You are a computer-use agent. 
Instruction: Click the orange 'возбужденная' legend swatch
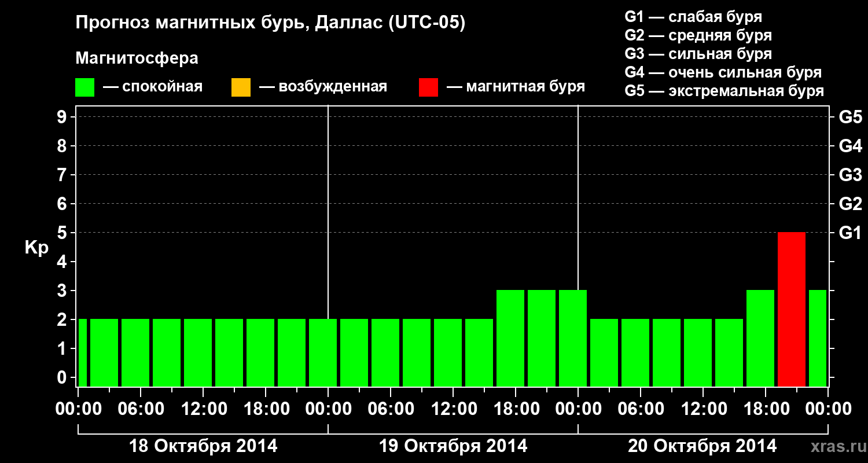tap(241, 87)
